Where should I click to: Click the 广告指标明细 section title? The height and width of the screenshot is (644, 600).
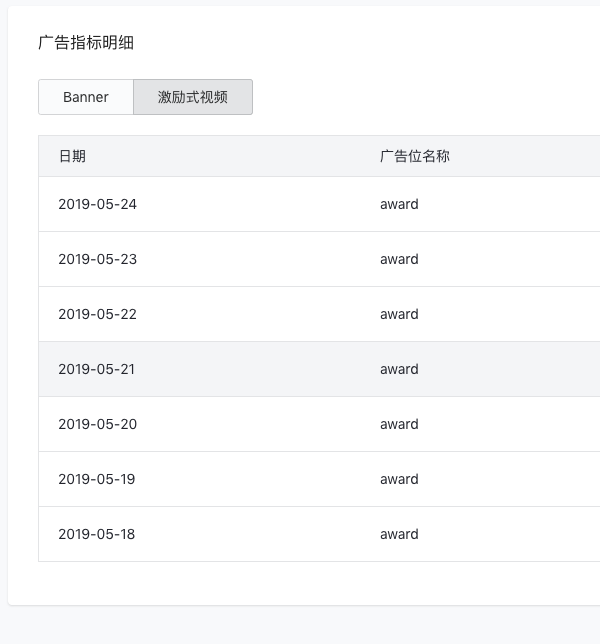tap(86, 43)
